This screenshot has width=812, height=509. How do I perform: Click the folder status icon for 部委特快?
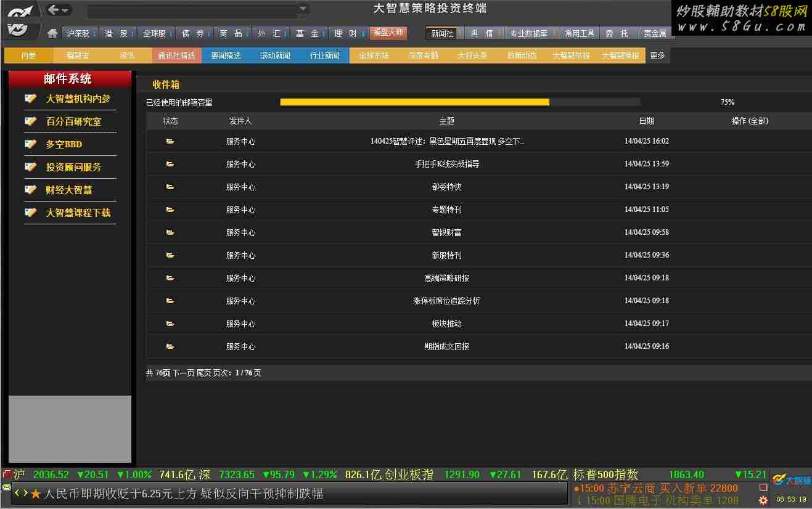coord(170,187)
